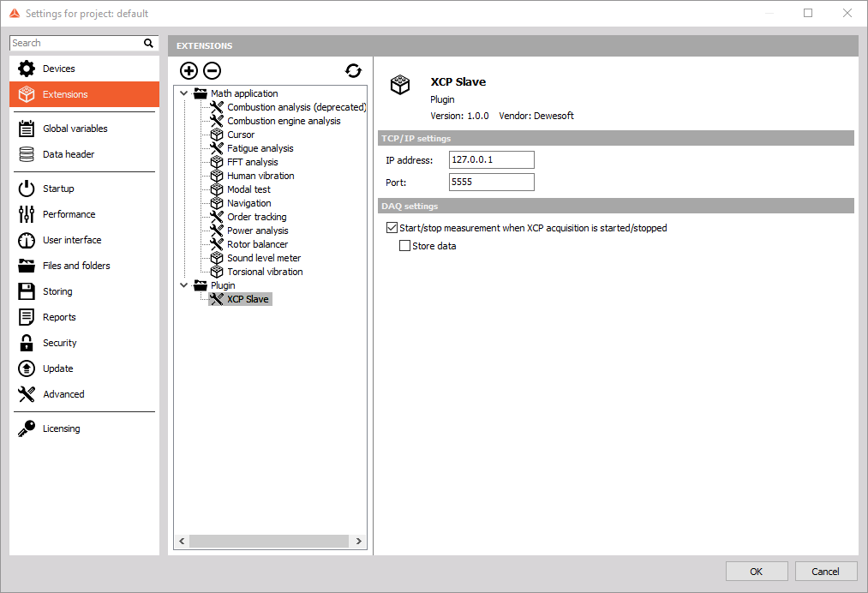Go to the Performance settings section

click(x=84, y=214)
